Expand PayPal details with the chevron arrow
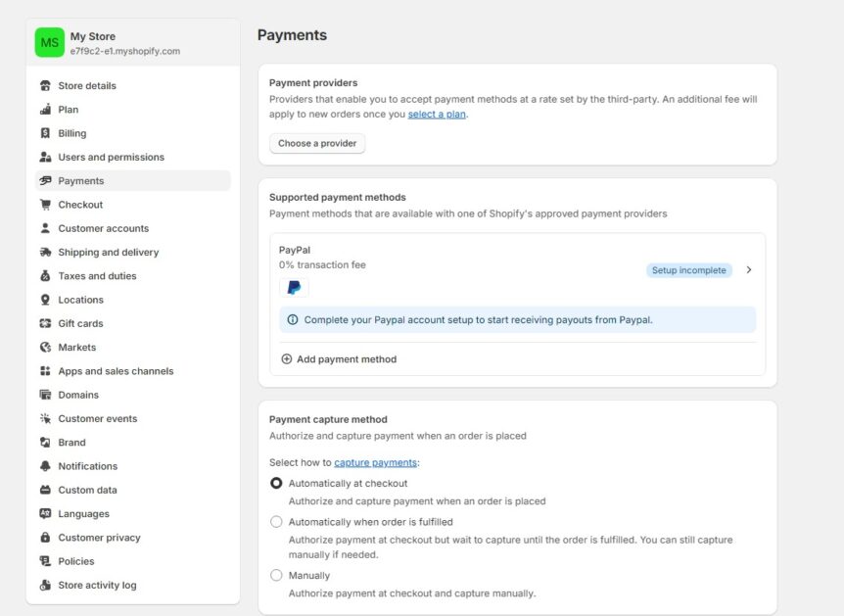The image size is (844, 616). [749, 269]
